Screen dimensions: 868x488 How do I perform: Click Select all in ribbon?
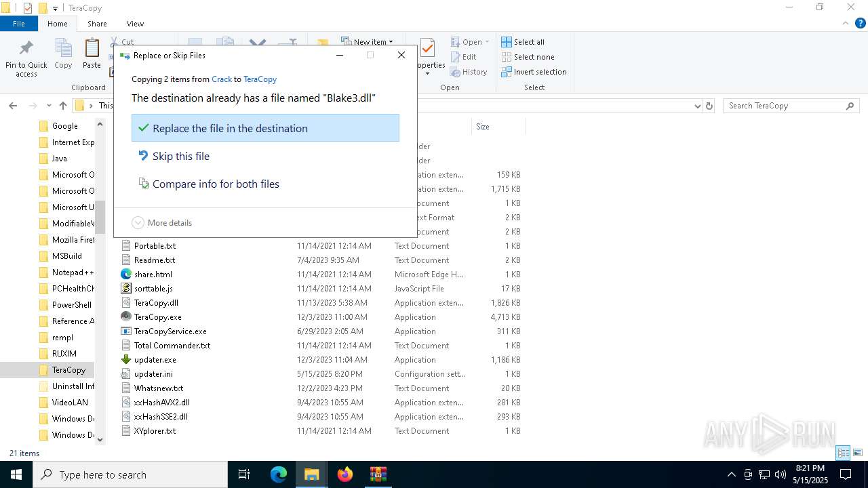tap(523, 42)
